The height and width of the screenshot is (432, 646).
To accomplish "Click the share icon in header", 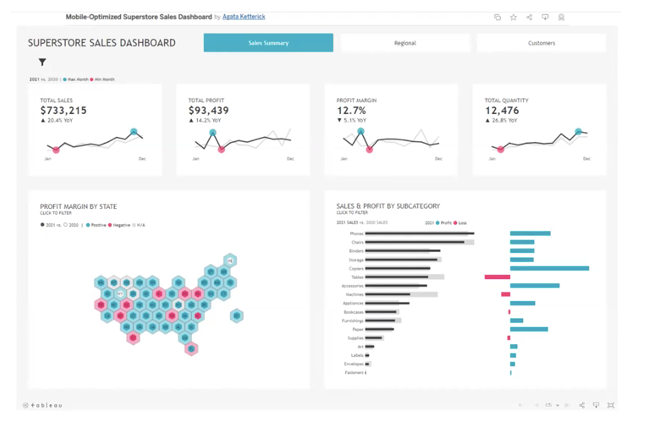I will click(529, 17).
